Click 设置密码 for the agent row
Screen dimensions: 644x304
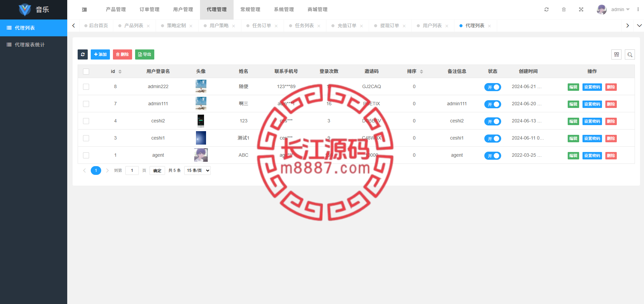pyautogui.click(x=592, y=156)
